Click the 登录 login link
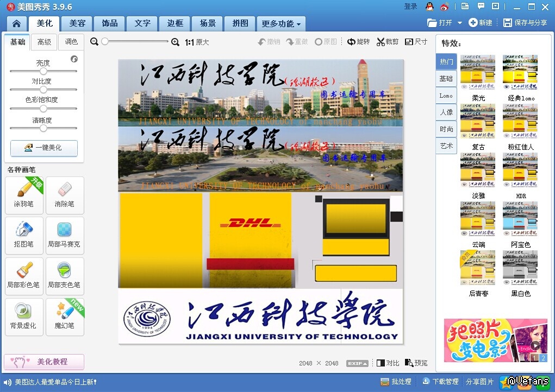The width and height of the screenshot is (555, 392). pyautogui.click(x=410, y=7)
